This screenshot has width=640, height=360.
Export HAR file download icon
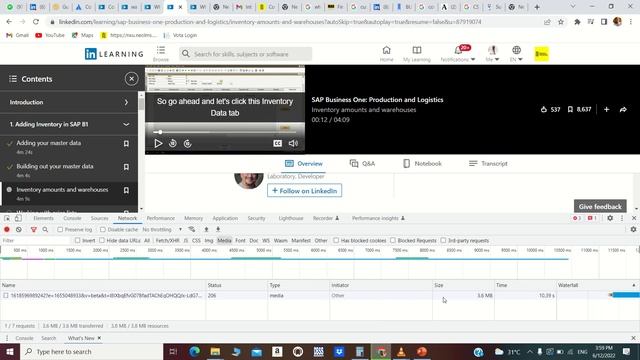tap(218, 229)
